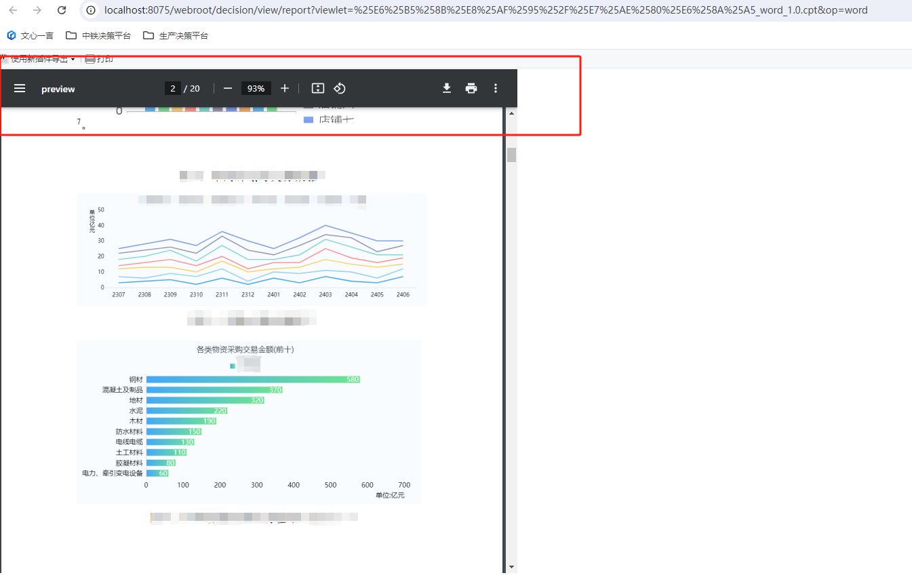The height and width of the screenshot is (588, 912).
Task: Click the 土工材料 bar showing 110
Action: [167, 452]
